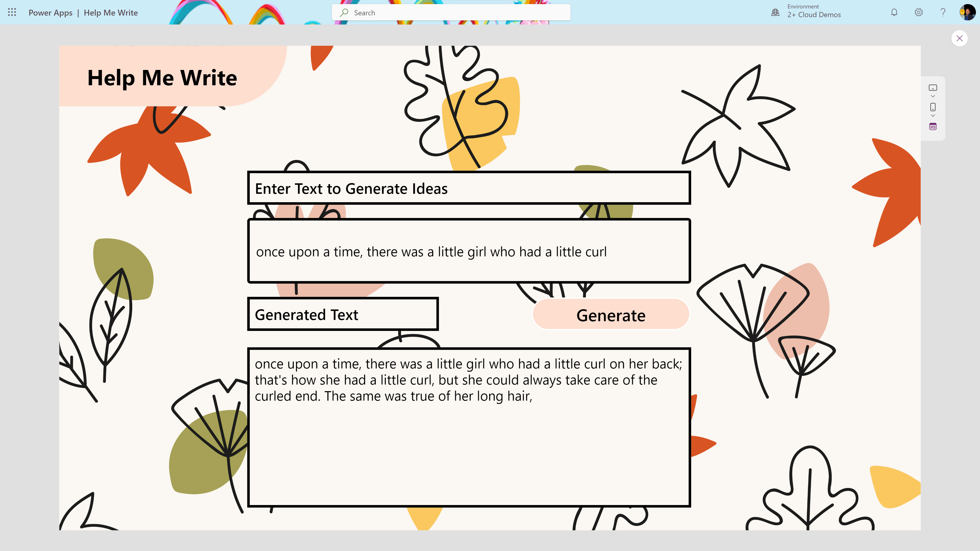This screenshot has height=551, width=980.
Task: Click the generated text output box
Action: tap(469, 427)
